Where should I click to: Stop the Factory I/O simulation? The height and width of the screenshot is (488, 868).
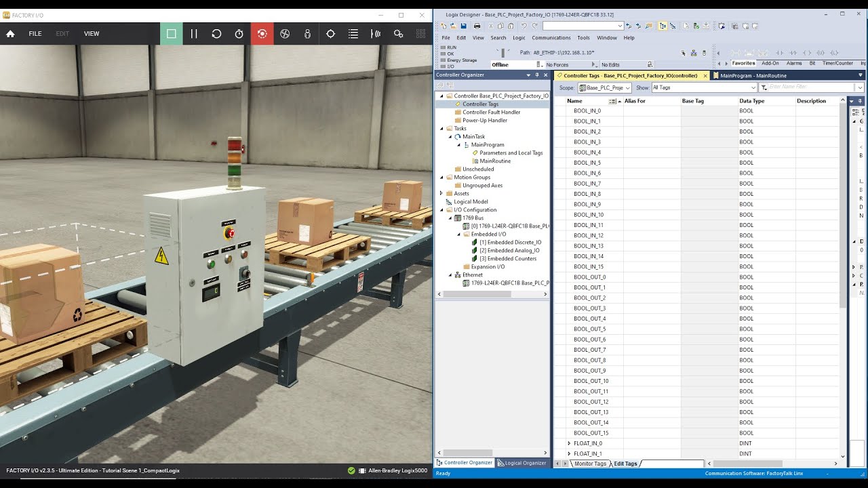pyautogui.click(x=171, y=34)
